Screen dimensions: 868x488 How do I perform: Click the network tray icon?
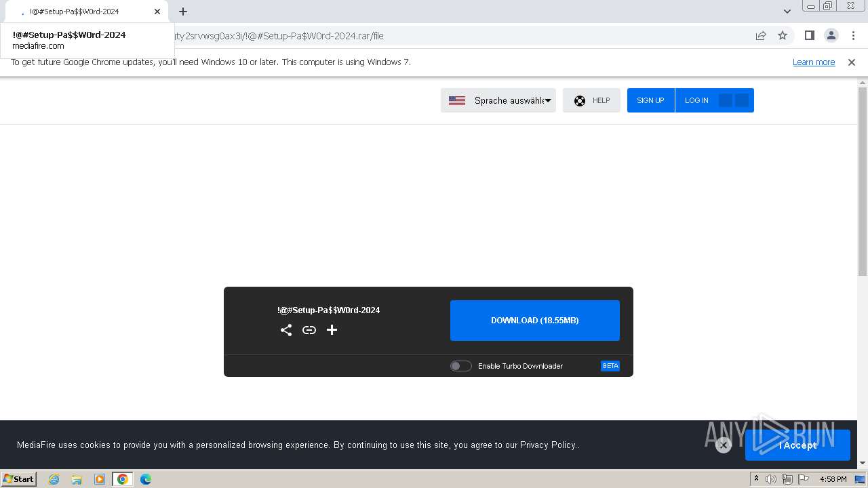click(x=787, y=479)
